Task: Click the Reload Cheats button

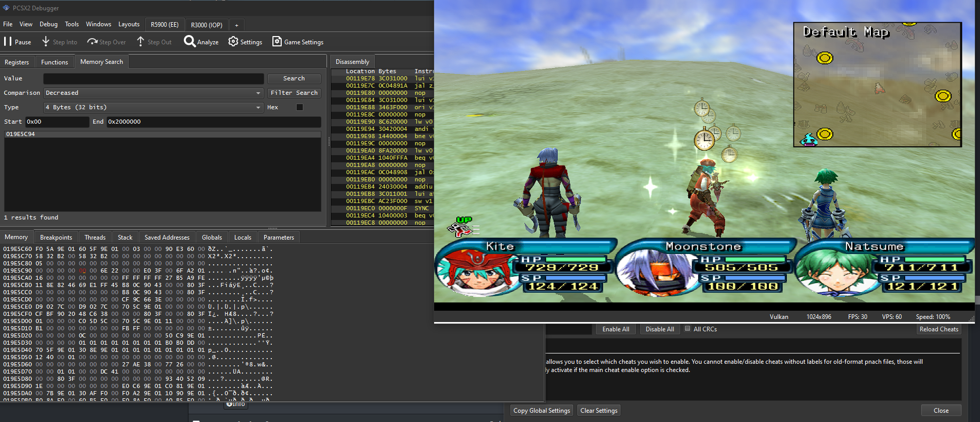Action: coord(939,329)
